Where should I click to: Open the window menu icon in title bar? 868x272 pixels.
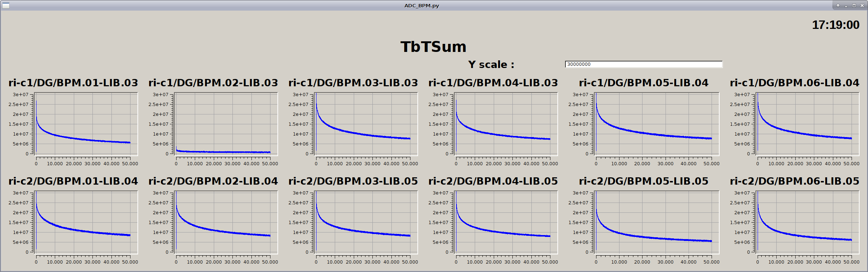click(x=5, y=5)
